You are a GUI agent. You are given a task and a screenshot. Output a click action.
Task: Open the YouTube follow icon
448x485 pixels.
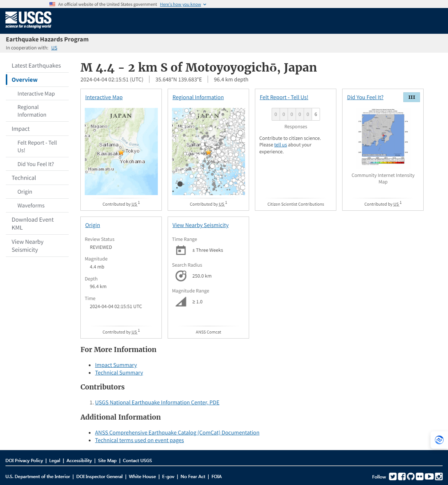(429, 476)
